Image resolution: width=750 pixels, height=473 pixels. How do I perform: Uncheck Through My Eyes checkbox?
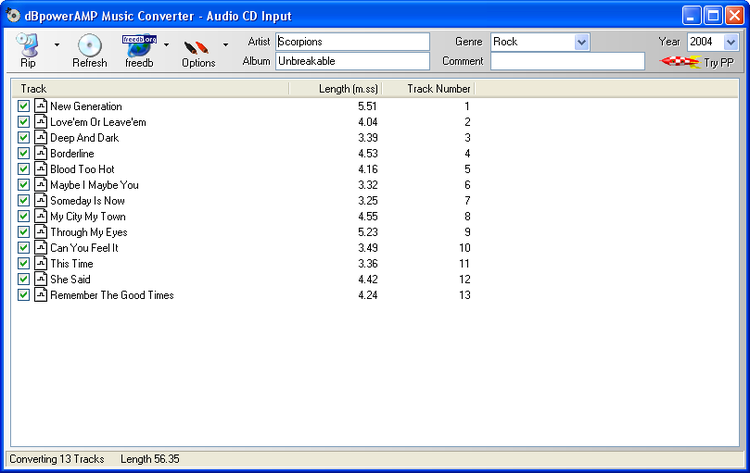[23, 232]
